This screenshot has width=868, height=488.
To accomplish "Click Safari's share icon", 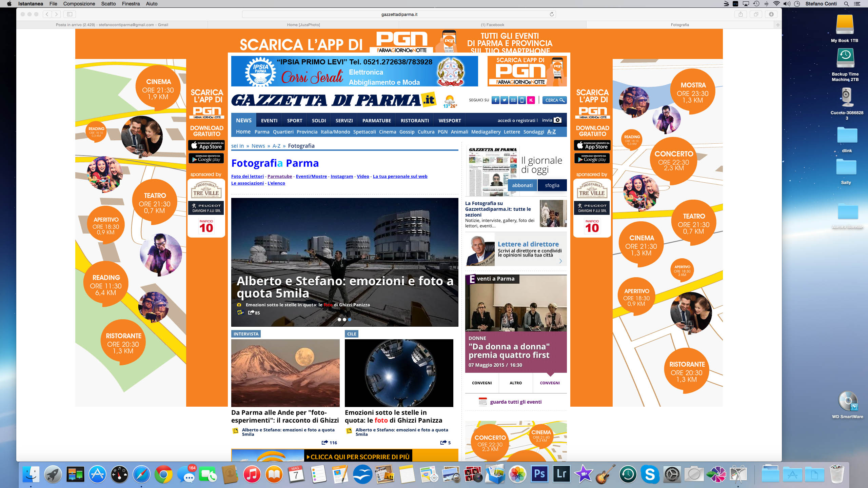I will pos(741,14).
